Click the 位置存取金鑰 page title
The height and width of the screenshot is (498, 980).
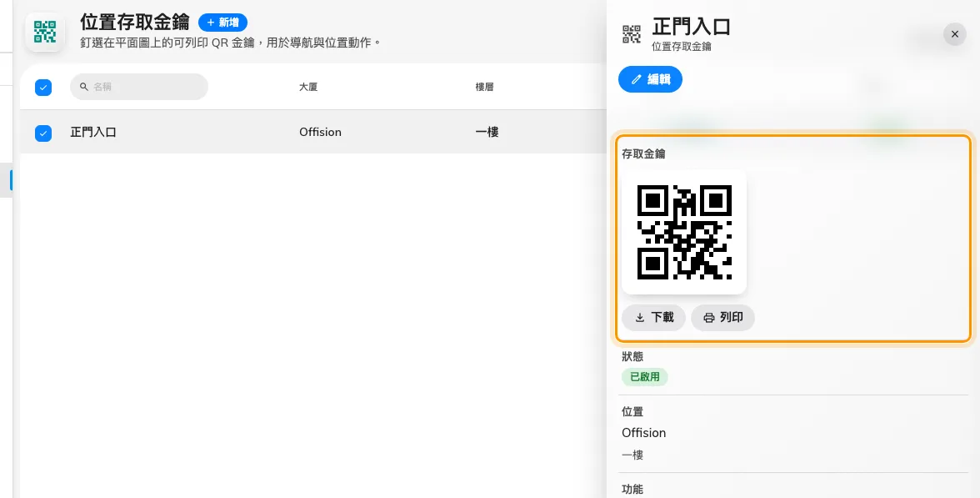click(134, 22)
